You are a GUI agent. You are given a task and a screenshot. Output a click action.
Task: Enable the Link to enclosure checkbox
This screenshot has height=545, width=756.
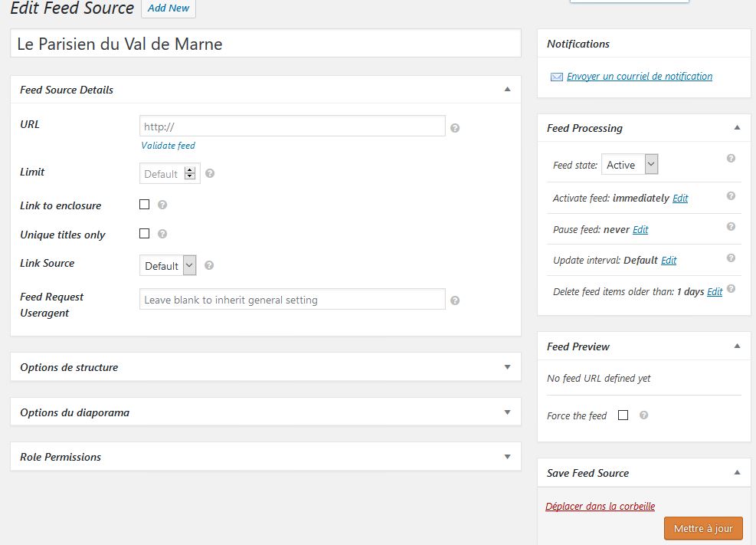tap(144, 205)
